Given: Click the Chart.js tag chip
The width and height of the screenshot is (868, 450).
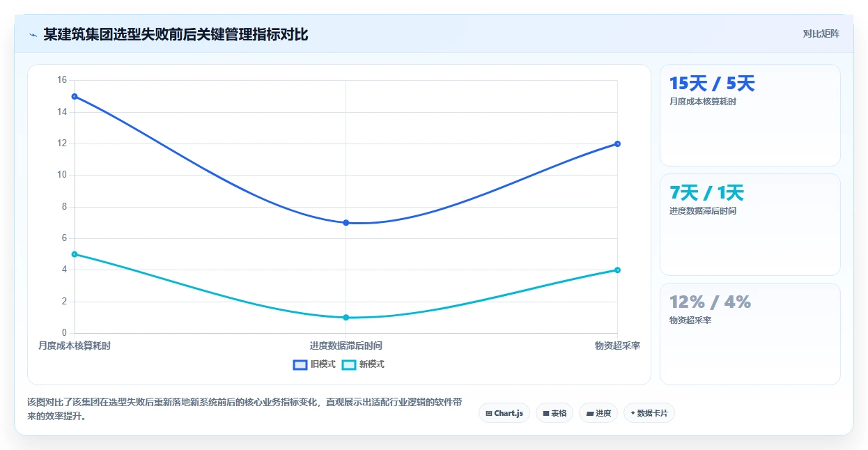Looking at the screenshot, I should tap(504, 413).
